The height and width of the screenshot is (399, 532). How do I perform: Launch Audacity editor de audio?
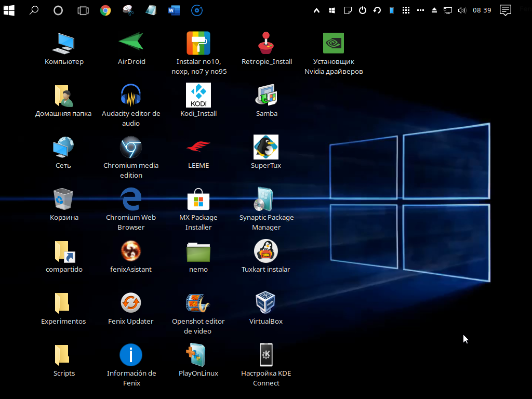(x=131, y=95)
